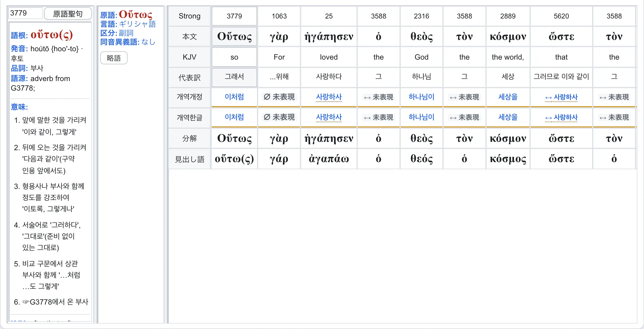The width and height of the screenshot is (644, 329).
Task: Click the 代表訳 cell 사랑하다
Action: pos(329,77)
